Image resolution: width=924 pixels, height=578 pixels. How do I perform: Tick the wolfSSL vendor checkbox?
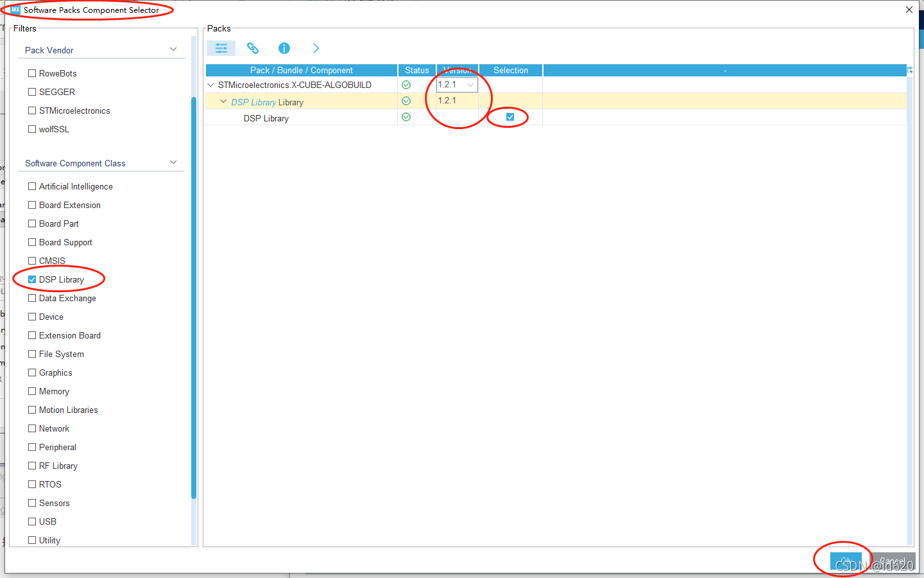click(x=32, y=129)
